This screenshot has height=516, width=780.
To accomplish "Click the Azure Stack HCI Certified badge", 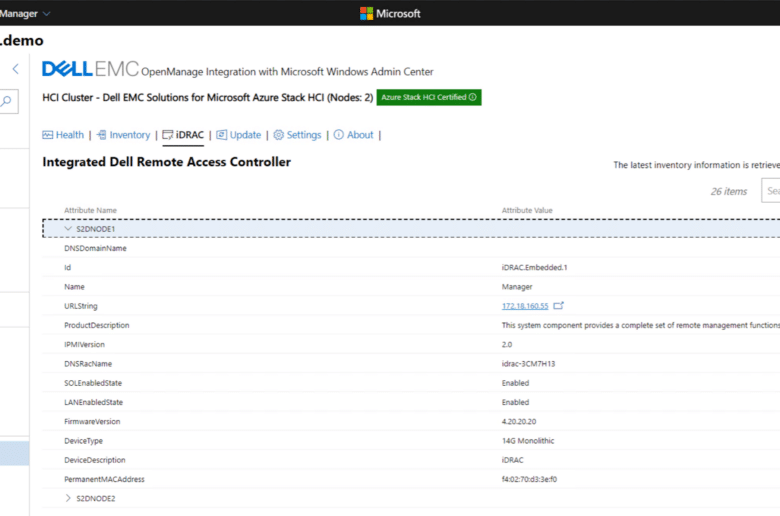I will [429, 97].
